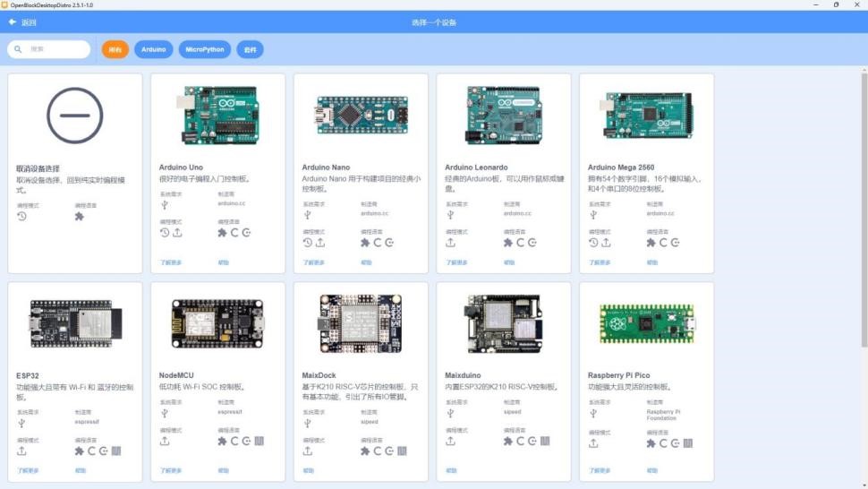Open 帮助 link on Arduino Uno card

(223, 262)
